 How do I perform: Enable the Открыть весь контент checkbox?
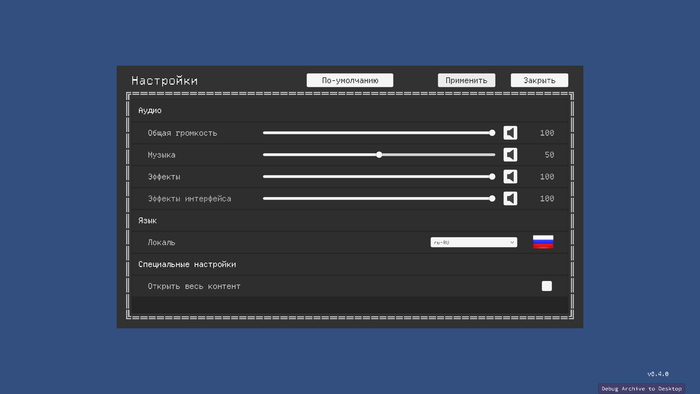pyautogui.click(x=546, y=286)
